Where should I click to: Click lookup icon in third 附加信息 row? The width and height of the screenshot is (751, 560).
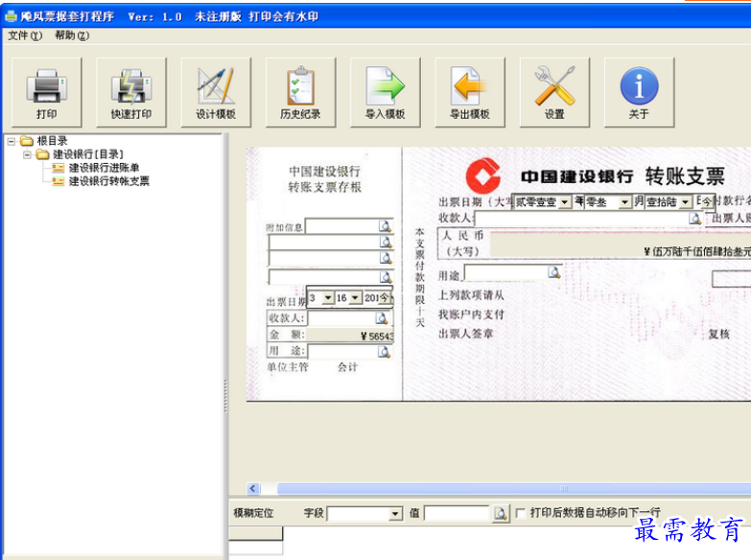pos(386,258)
